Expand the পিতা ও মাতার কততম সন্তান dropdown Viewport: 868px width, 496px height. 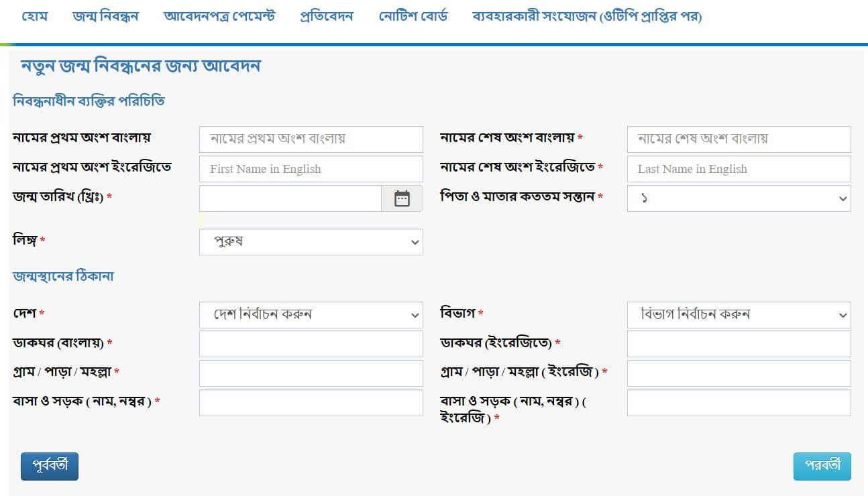(738, 198)
